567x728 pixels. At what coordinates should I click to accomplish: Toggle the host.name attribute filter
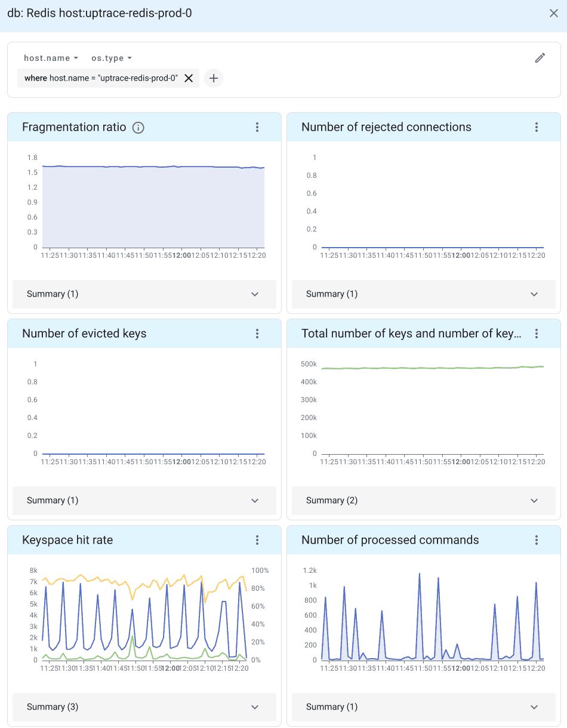tap(50, 57)
